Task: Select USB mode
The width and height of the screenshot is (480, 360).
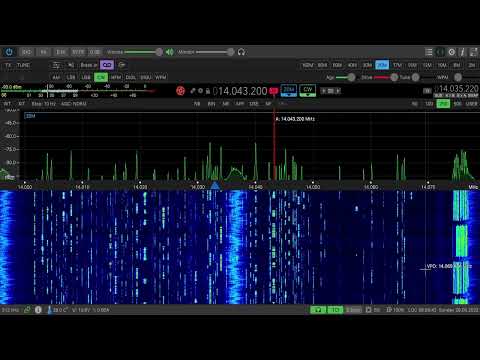Action: click(86, 77)
